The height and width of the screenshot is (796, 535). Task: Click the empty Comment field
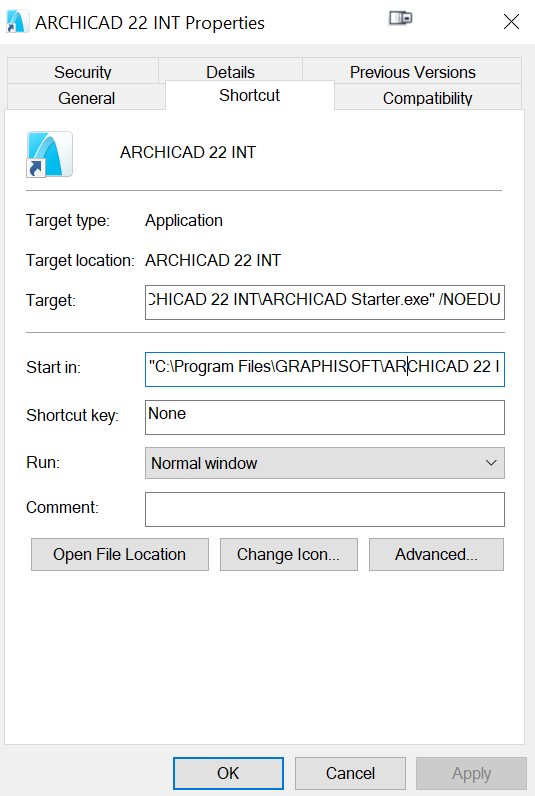[325, 509]
